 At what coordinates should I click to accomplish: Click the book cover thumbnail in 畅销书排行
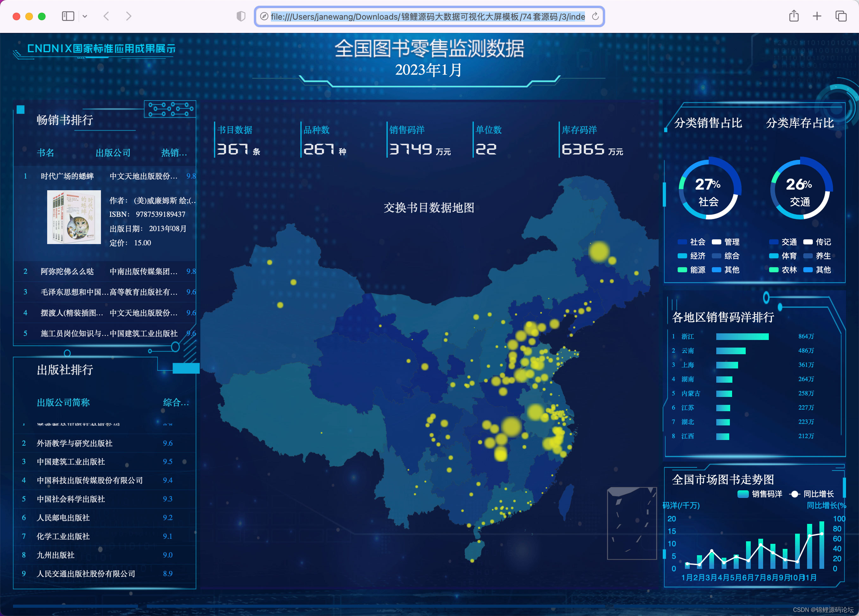(74, 217)
